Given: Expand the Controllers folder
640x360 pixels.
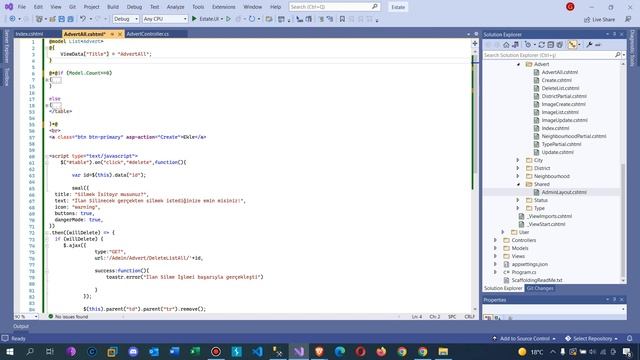Looking at the screenshot, I should (x=496, y=240).
